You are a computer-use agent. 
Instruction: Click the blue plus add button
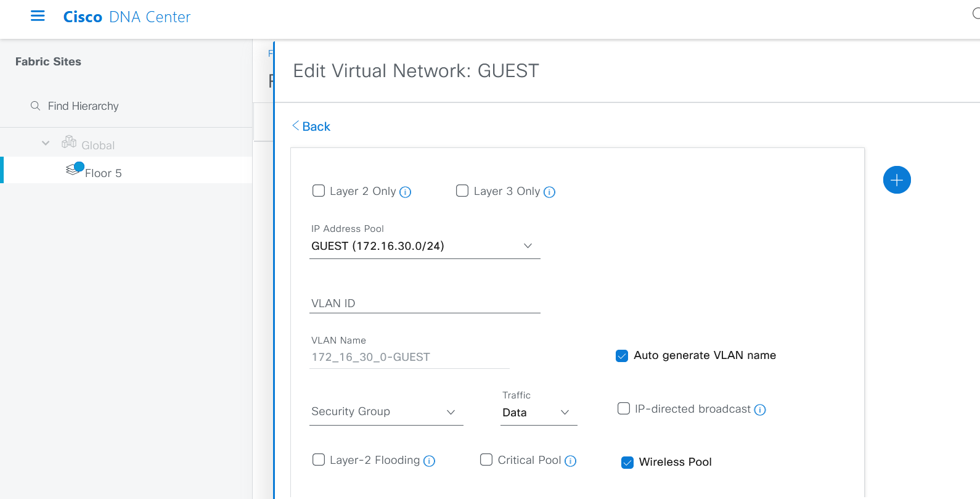click(897, 180)
